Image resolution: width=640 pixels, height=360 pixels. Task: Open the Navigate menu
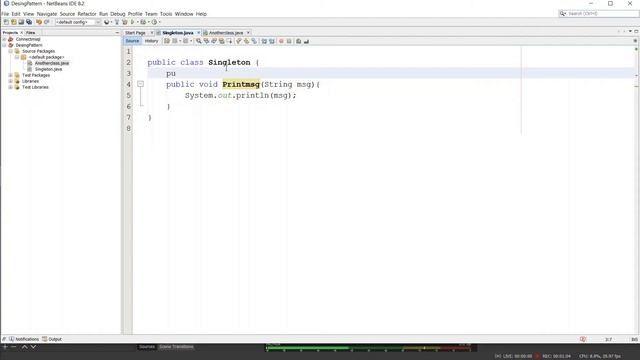[47, 14]
